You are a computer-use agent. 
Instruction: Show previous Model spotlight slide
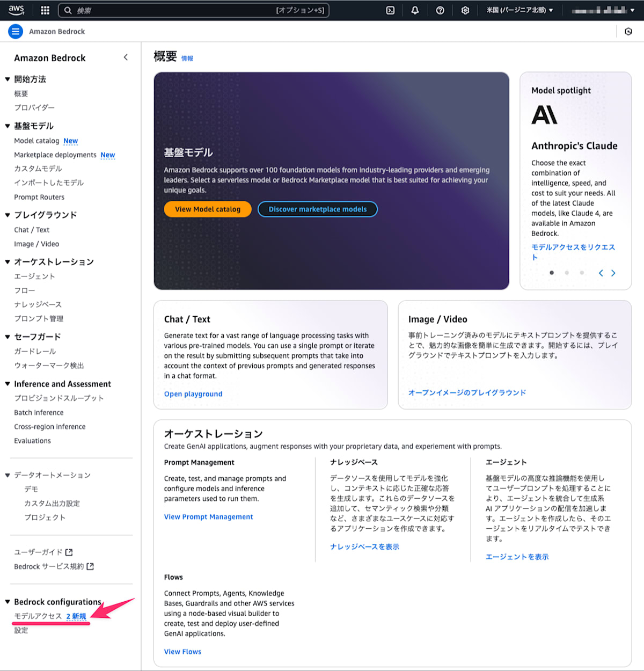[601, 273]
